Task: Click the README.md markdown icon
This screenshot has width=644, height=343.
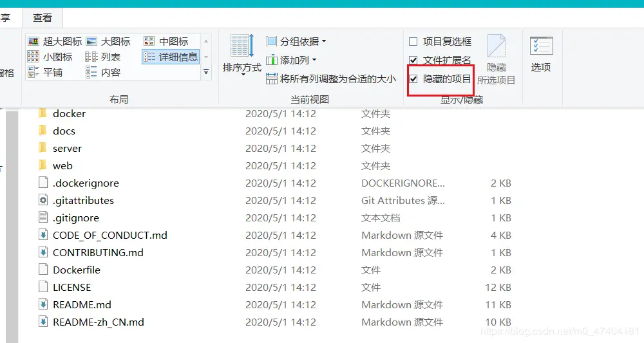Action: point(43,304)
